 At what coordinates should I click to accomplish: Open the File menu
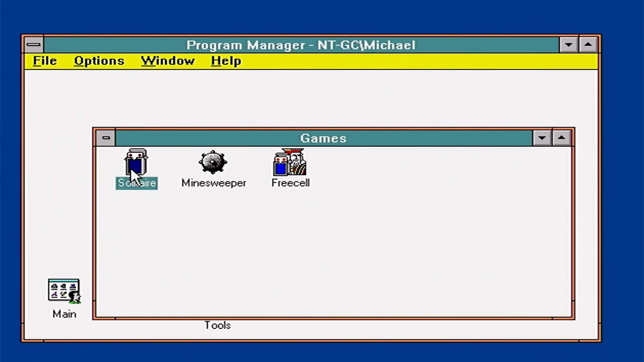point(45,61)
